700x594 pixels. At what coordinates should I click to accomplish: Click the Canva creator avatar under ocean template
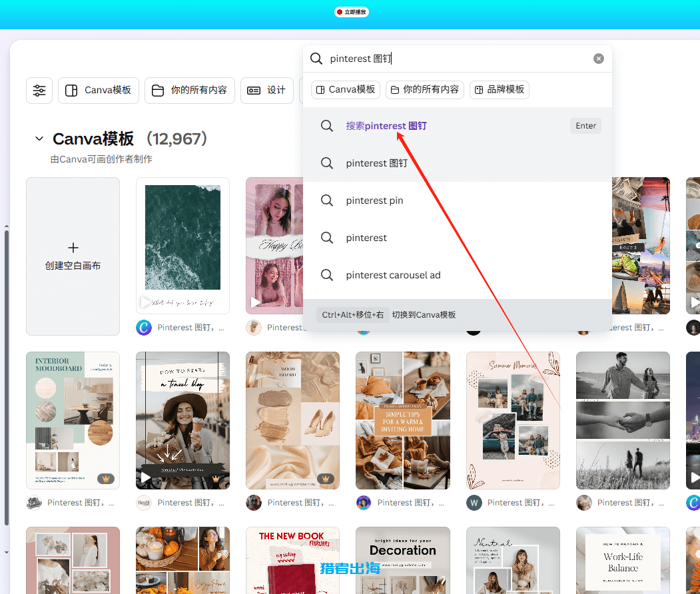144,328
